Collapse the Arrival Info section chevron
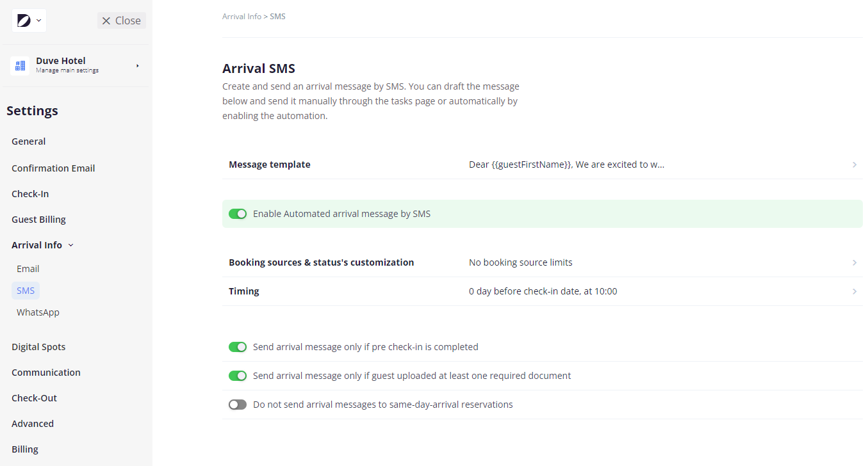This screenshot has width=868, height=466. tap(71, 245)
